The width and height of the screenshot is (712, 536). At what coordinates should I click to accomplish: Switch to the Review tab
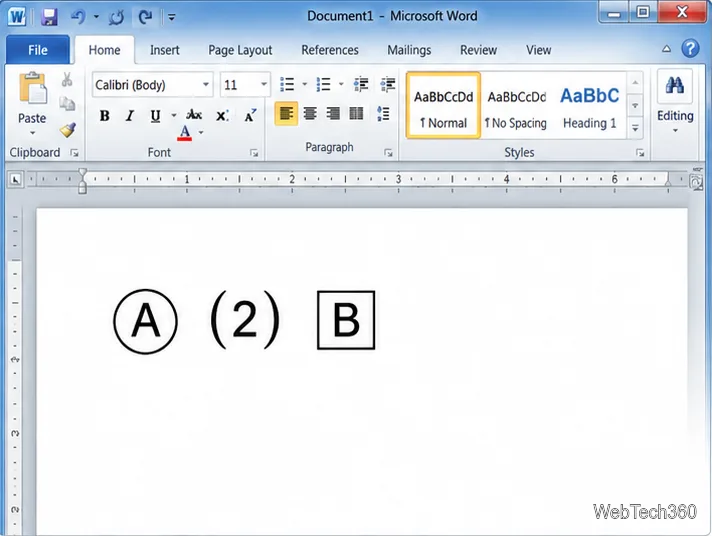coord(478,50)
